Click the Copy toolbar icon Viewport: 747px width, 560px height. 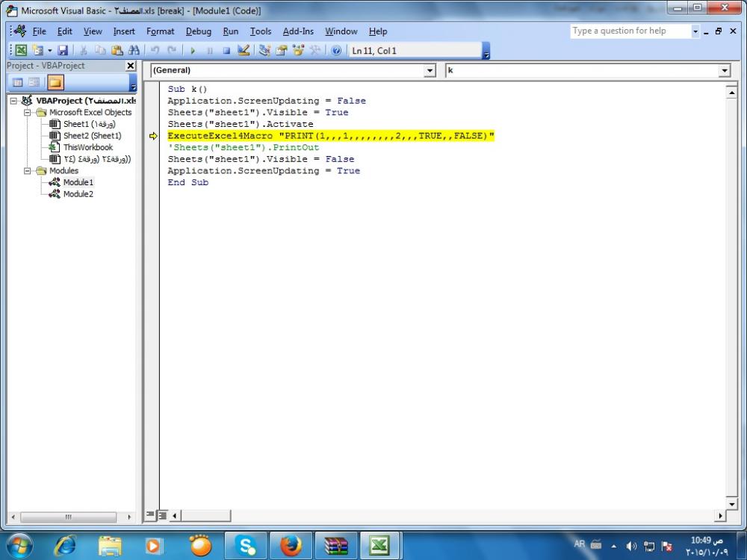pos(100,50)
